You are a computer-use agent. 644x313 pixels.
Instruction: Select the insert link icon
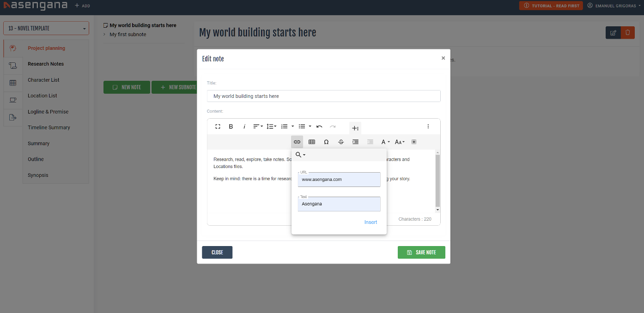coord(297,142)
